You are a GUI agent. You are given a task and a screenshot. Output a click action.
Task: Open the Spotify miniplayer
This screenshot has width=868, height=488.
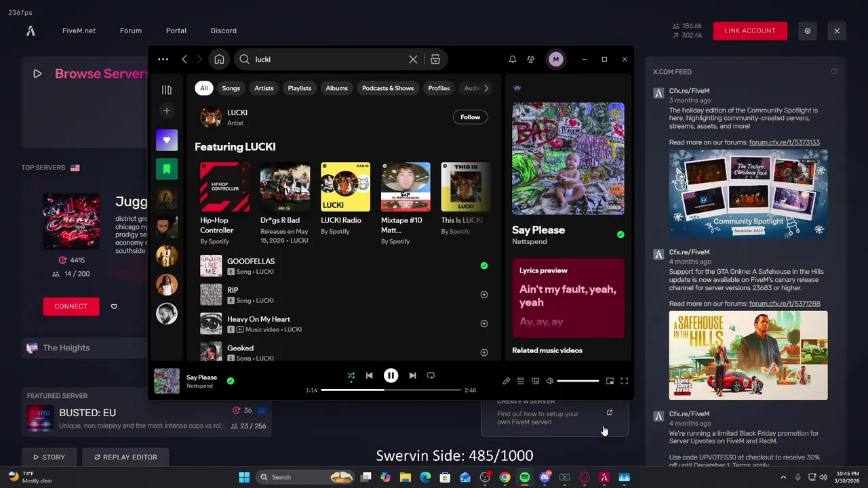coord(610,382)
